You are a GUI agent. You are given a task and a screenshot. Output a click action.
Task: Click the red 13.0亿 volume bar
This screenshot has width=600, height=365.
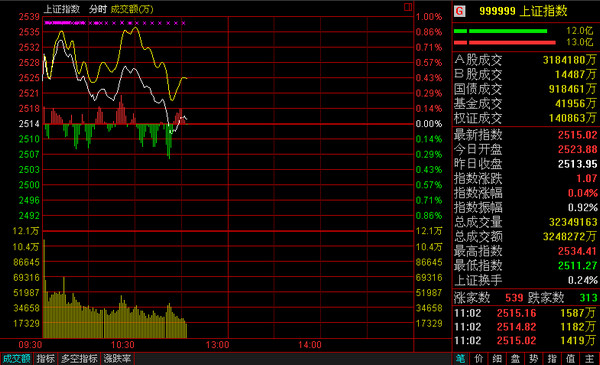[505, 42]
